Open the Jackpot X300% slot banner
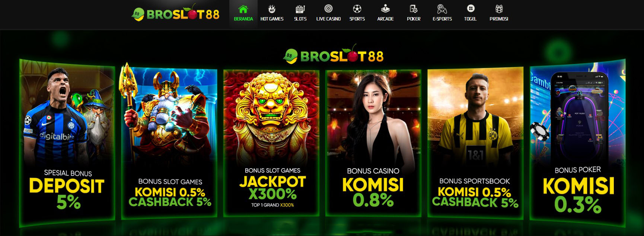Viewport: 644px width, 236px height. point(271,143)
